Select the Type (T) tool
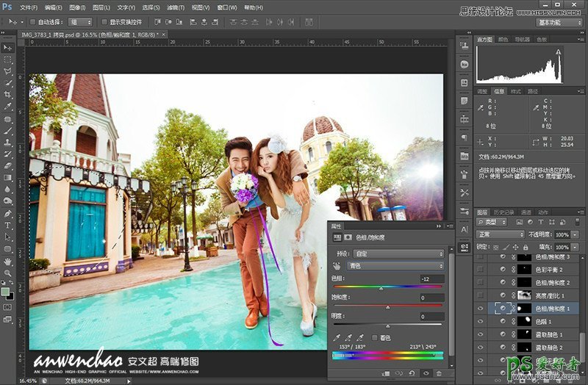 [8, 225]
